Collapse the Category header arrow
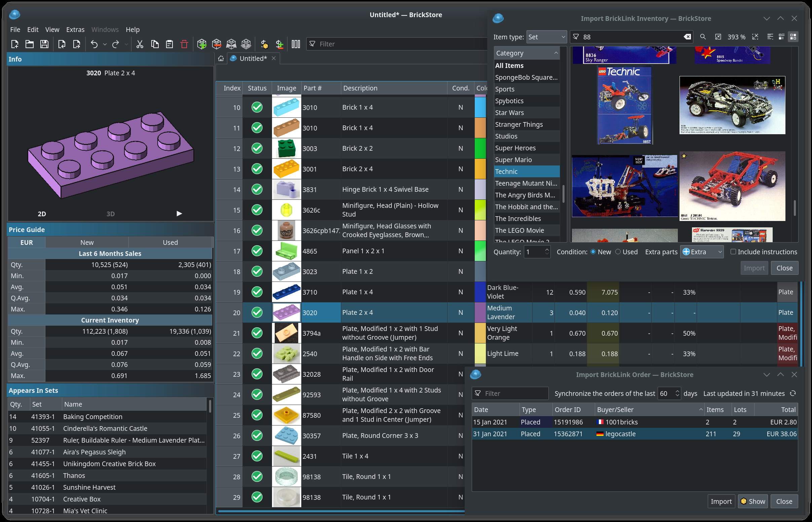The width and height of the screenshot is (812, 522). click(x=555, y=53)
